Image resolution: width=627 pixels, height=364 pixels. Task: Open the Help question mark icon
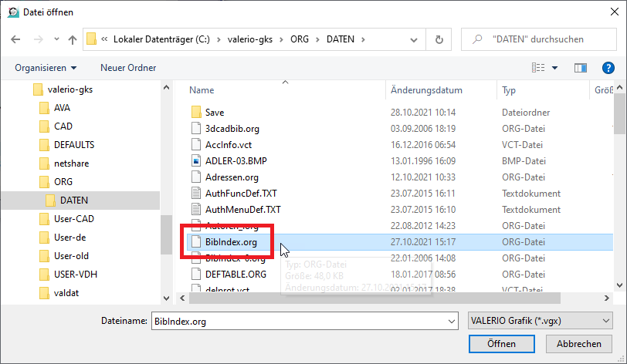[607, 68]
